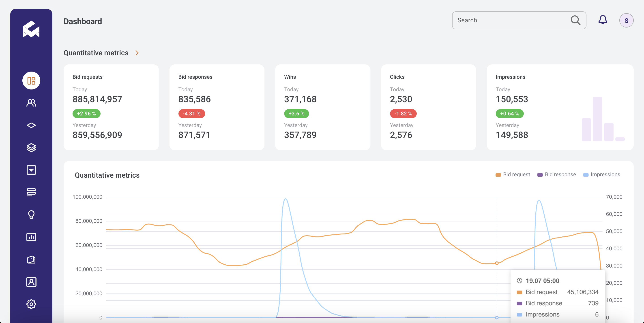Click the single diamond layer sidebar icon

(x=31, y=125)
